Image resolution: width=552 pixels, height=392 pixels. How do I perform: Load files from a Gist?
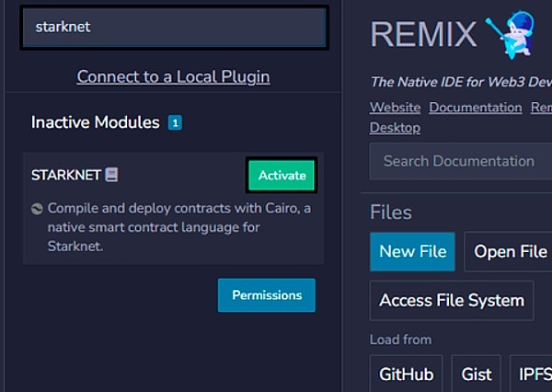476,375
